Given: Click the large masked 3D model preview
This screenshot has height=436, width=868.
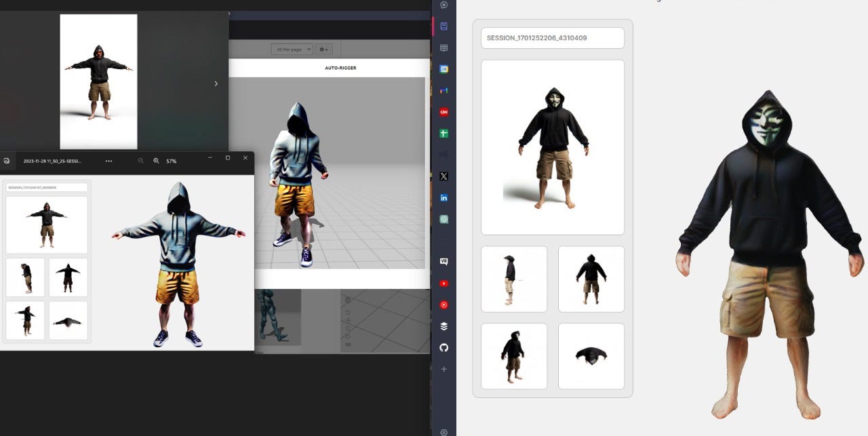Looking at the screenshot, I should click(x=770, y=254).
